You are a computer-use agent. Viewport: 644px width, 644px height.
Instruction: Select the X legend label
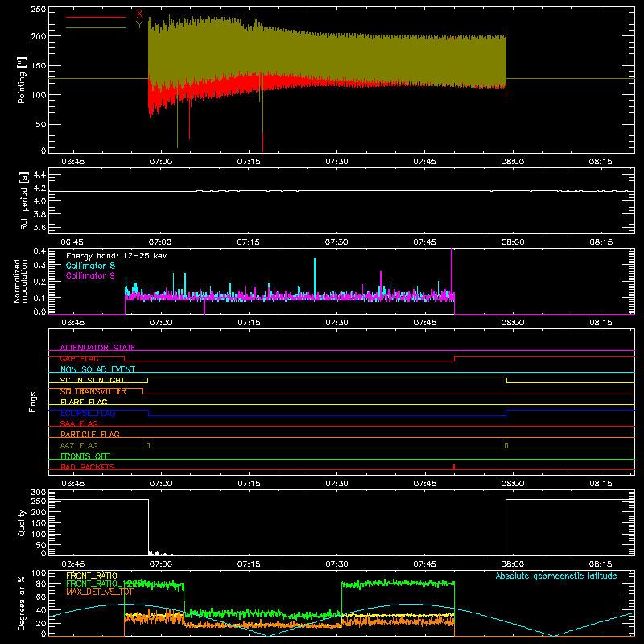tap(139, 14)
